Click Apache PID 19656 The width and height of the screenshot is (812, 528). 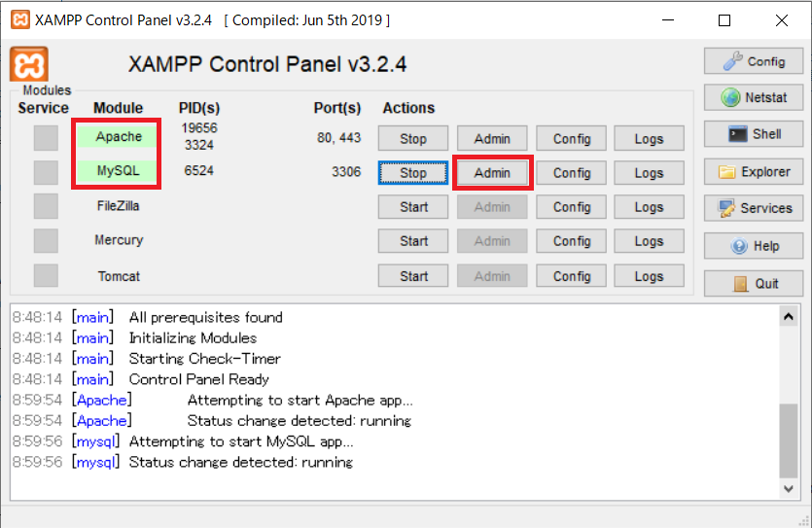point(198,127)
